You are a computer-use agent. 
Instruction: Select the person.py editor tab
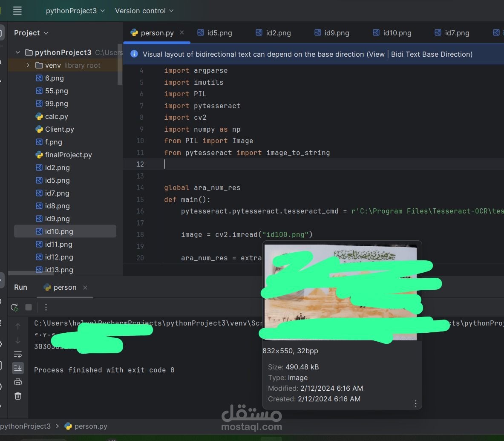157,32
